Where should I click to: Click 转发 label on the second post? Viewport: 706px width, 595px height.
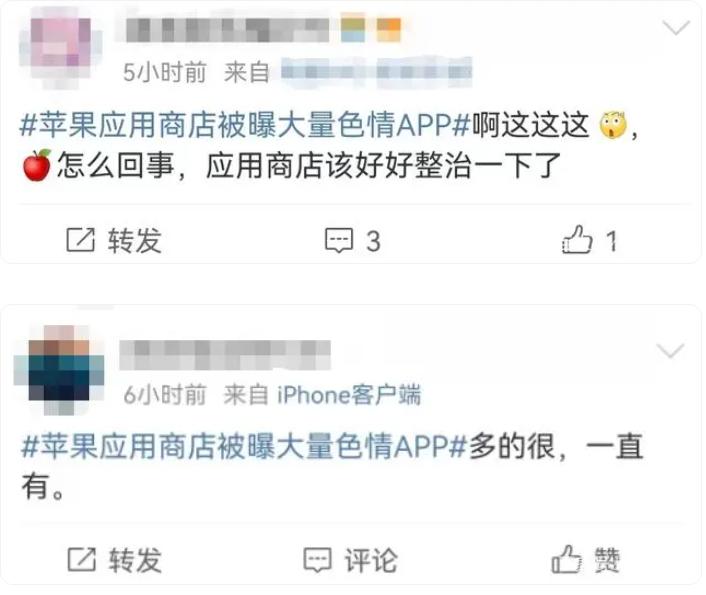(x=135, y=560)
